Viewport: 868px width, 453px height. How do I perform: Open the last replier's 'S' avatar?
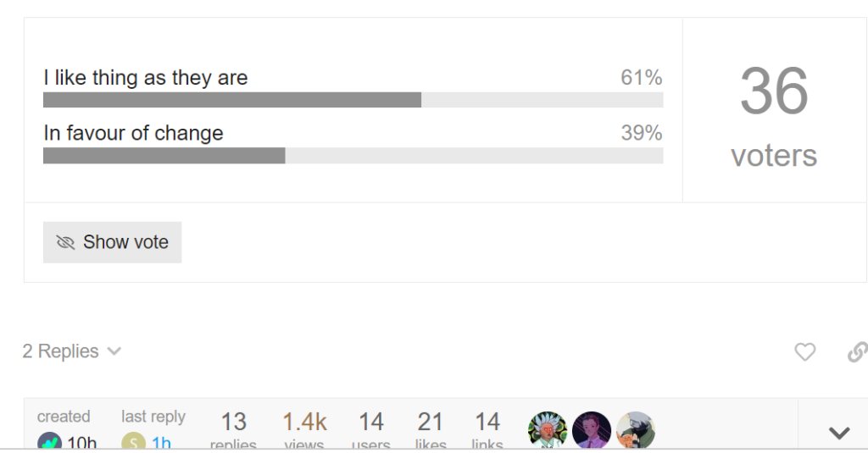134,441
